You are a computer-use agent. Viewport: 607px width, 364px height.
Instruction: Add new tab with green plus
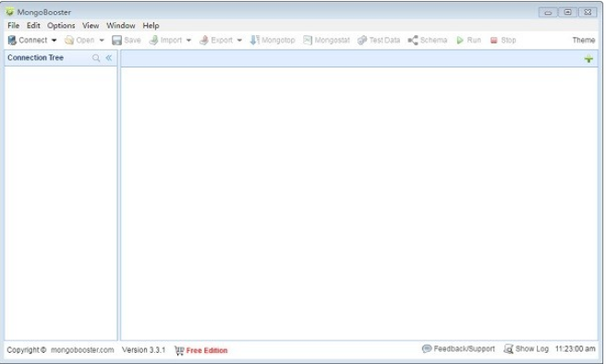589,59
